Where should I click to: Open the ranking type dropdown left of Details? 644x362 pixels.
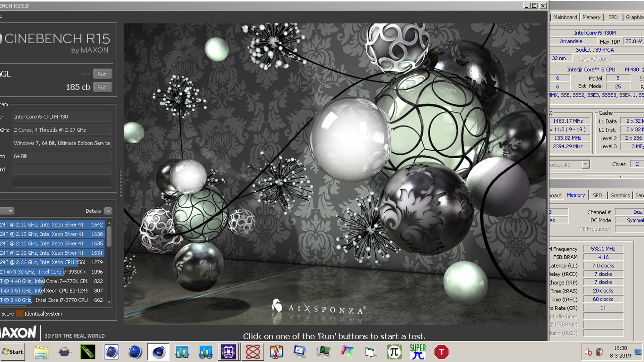click(x=7, y=211)
